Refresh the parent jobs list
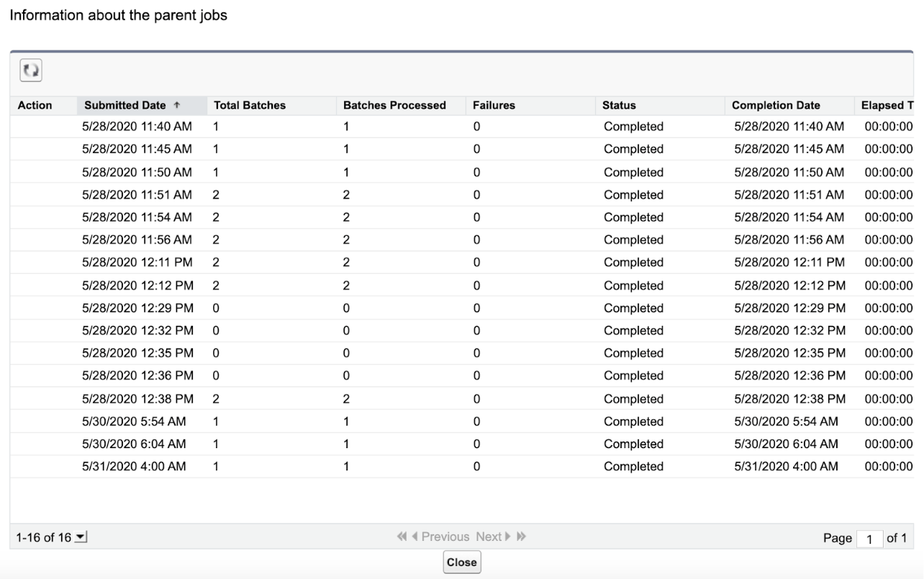 [29, 70]
